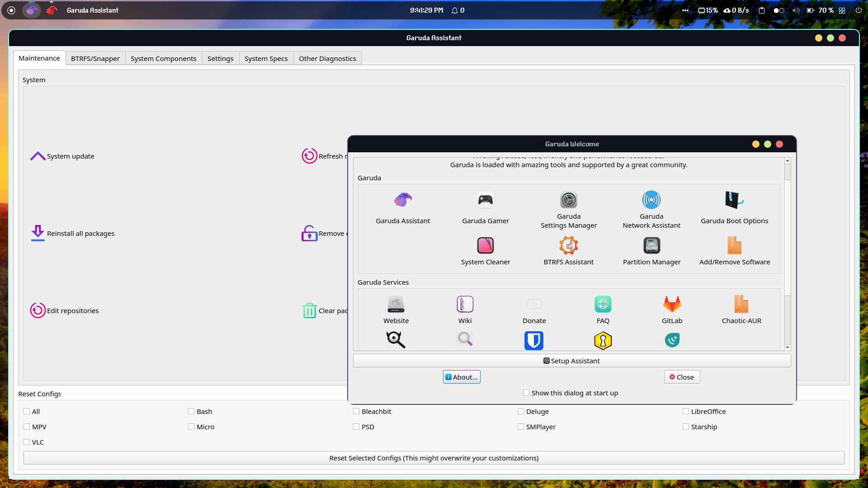Click the Bitwarden shield icon
This screenshot has width=868, height=488.
pyautogui.click(x=533, y=340)
